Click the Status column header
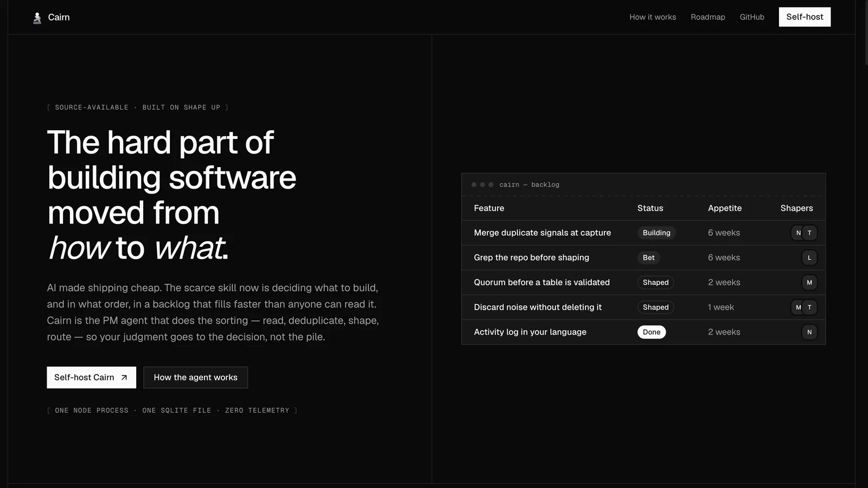Screen dimensions: 868x488 pos(650,208)
